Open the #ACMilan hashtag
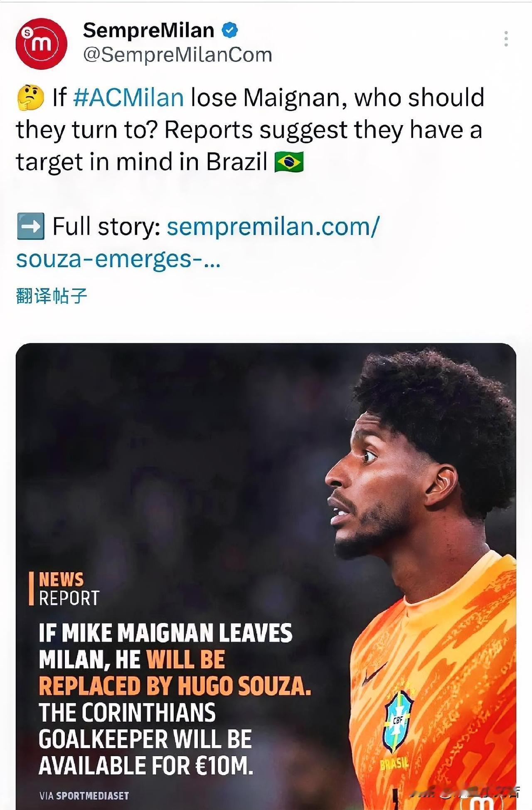Screen dimensions: 532x810 point(128,98)
